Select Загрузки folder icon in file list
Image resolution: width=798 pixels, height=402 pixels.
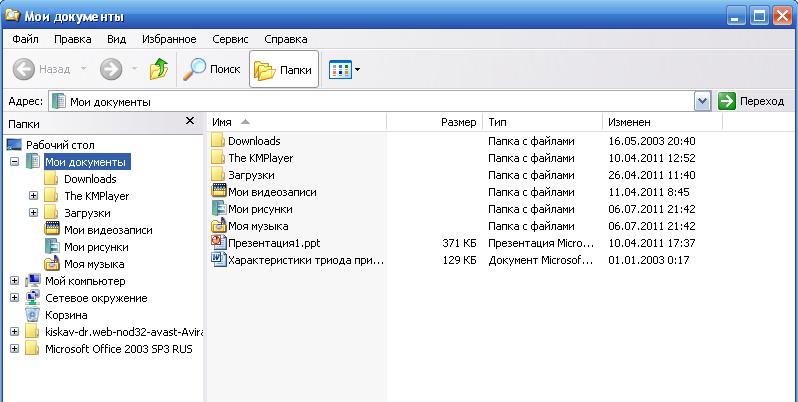pos(218,175)
